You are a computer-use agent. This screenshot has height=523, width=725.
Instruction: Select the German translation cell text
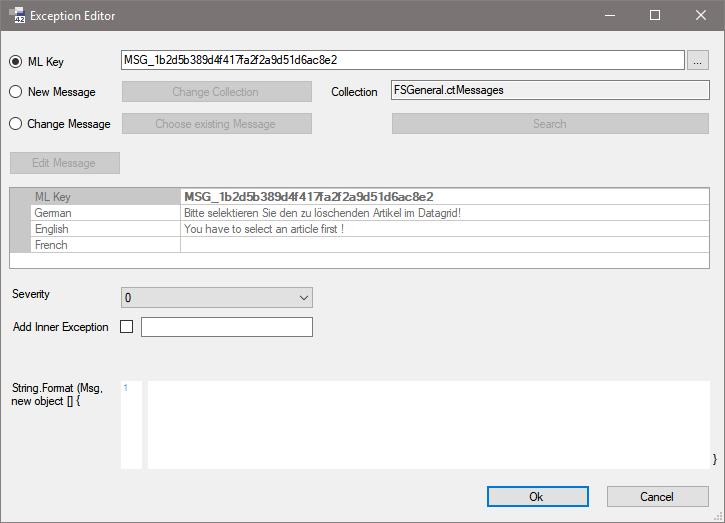coord(322,213)
